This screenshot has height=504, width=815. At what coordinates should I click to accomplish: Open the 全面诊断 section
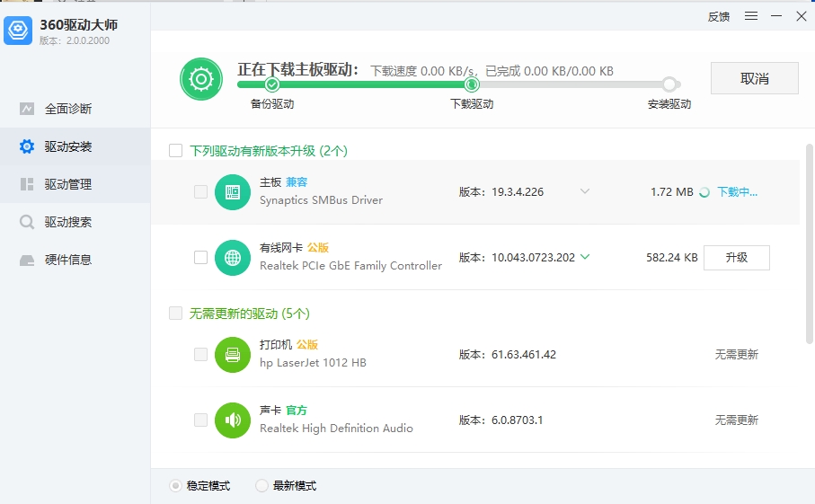[x=75, y=109]
